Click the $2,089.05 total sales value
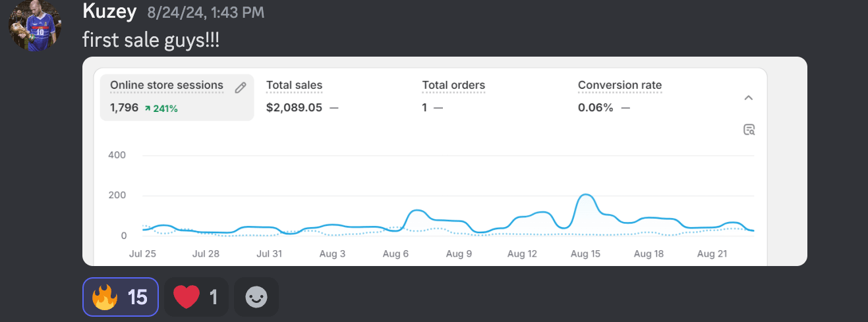 coord(294,108)
